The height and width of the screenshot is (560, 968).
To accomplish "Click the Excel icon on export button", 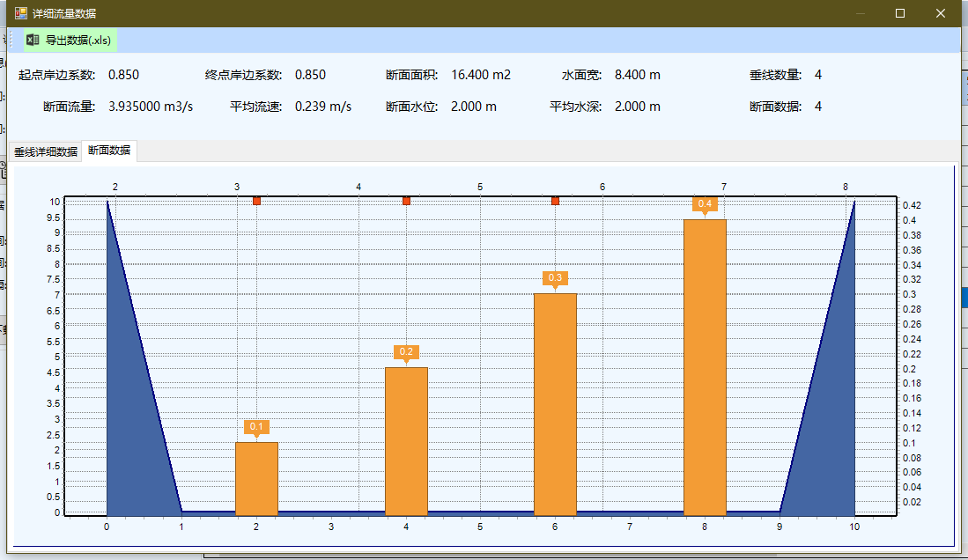I will point(33,41).
